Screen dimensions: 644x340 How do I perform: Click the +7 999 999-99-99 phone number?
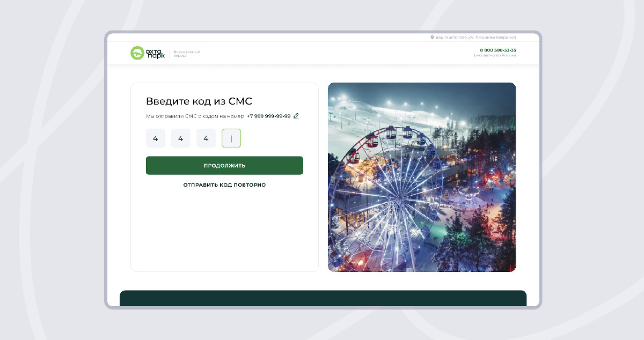click(269, 116)
